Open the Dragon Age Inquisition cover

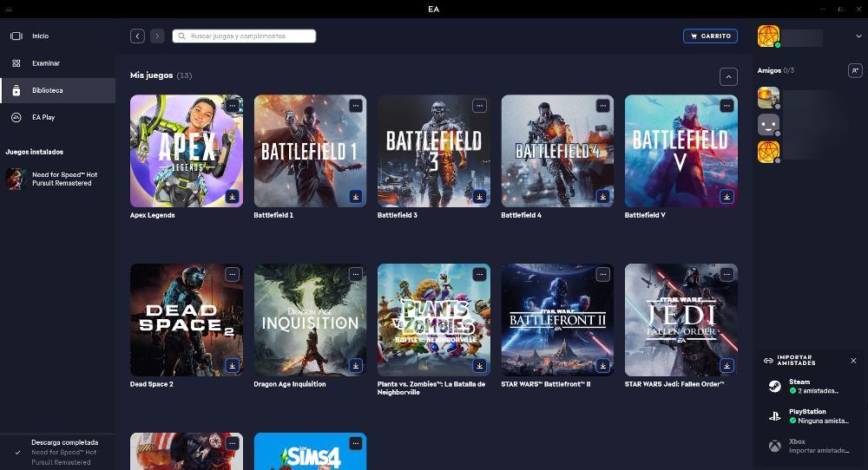point(310,320)
